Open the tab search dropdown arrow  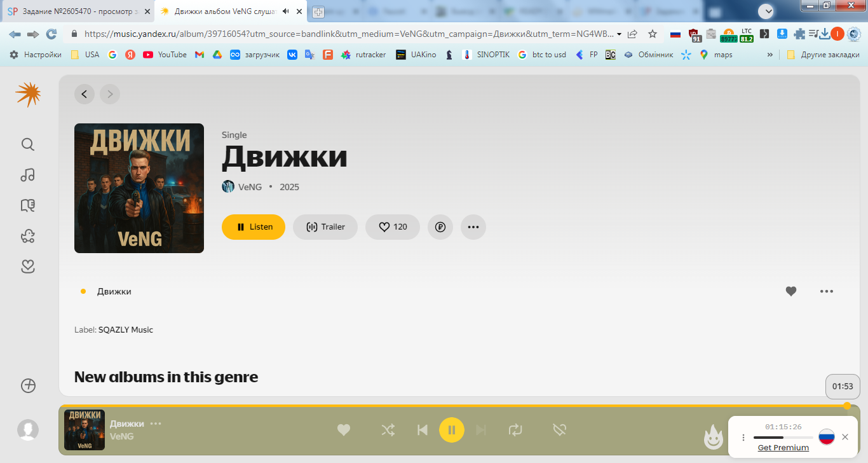[x=766, y=11]
